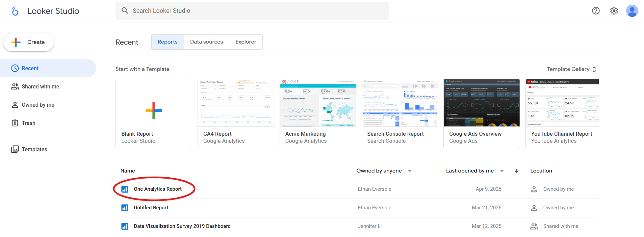
Task: Click the Templates gallery icon in sidebar
Action: (15, 149)
